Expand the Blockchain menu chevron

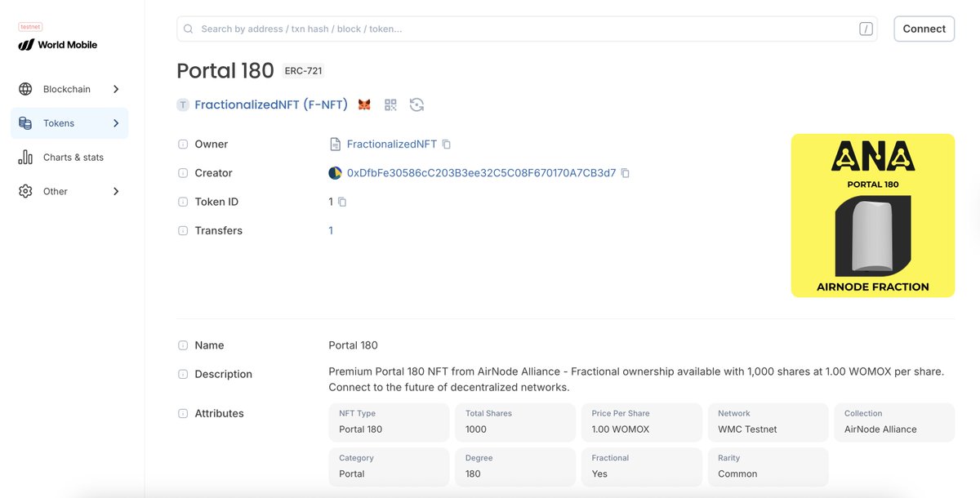(x=116, y=89)
